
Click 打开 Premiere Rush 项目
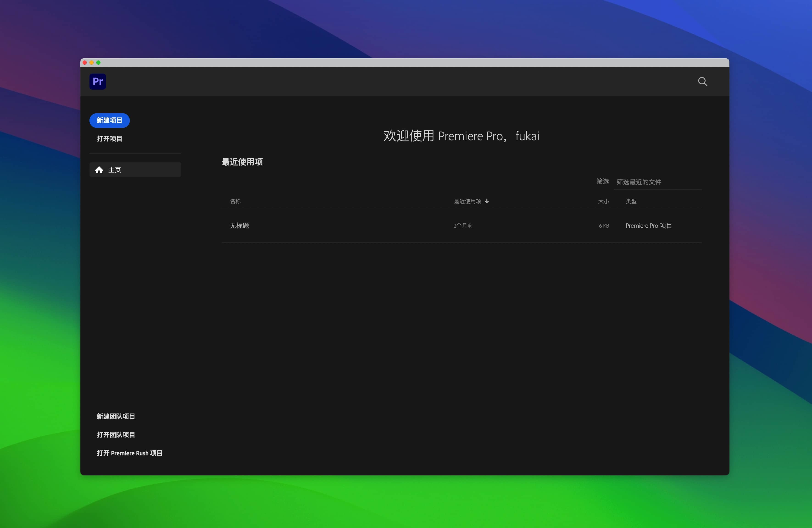[129, 453]
